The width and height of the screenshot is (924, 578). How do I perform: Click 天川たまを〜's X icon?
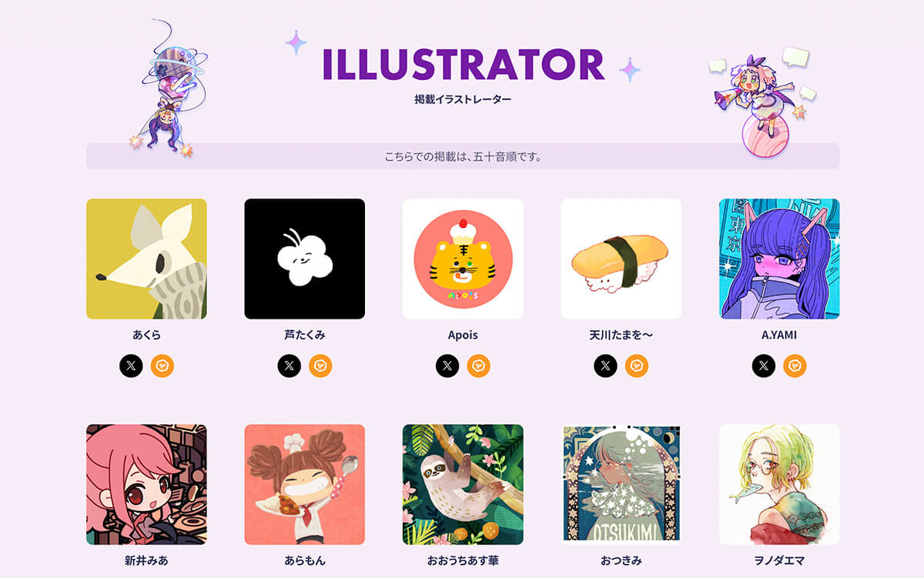click(605, 366)
